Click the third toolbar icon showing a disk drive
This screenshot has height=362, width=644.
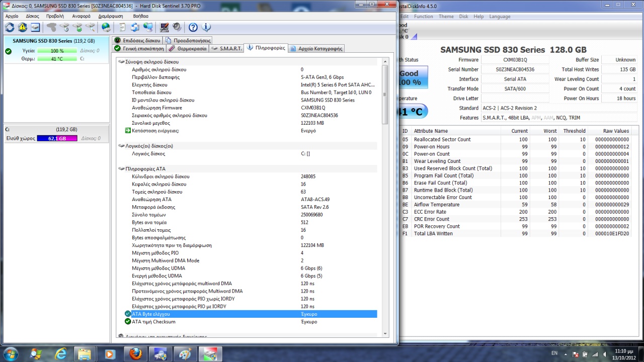[x=35, y=27]
